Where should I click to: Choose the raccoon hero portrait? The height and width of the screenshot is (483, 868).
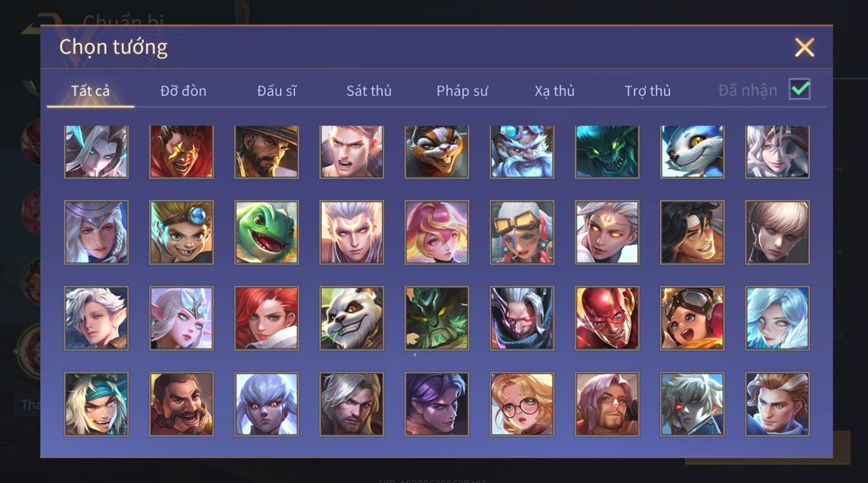point(437,152)
